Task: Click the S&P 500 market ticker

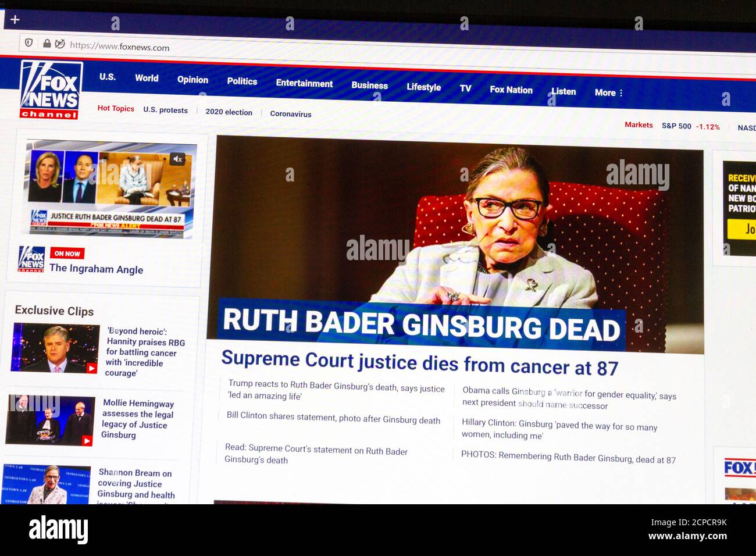Action: tap(690, 126)
